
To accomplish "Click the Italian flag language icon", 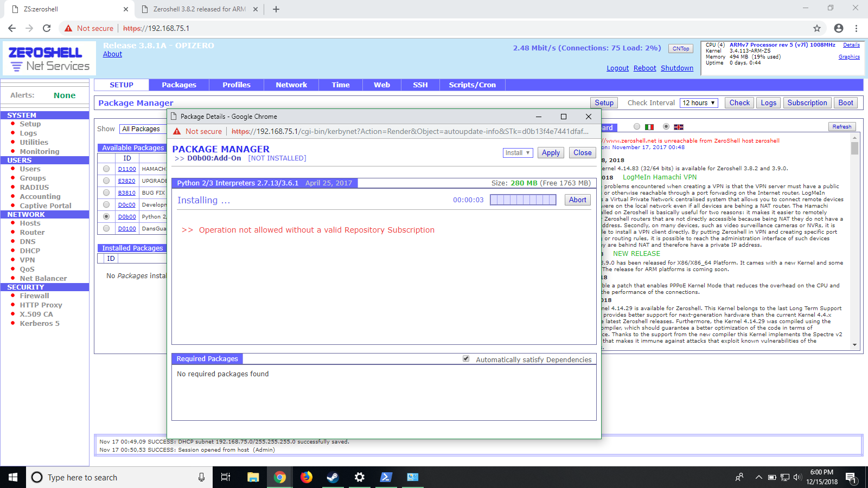I will [x=649, y=127].
